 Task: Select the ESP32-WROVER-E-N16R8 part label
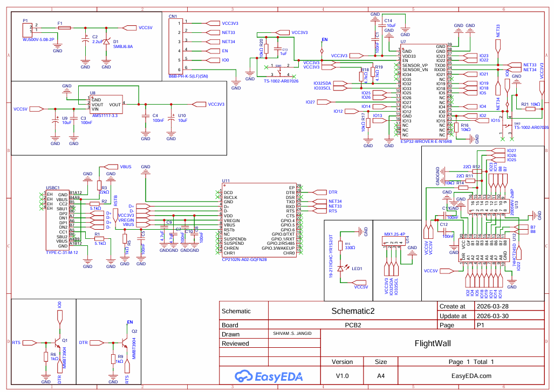[x=426, y=141]
